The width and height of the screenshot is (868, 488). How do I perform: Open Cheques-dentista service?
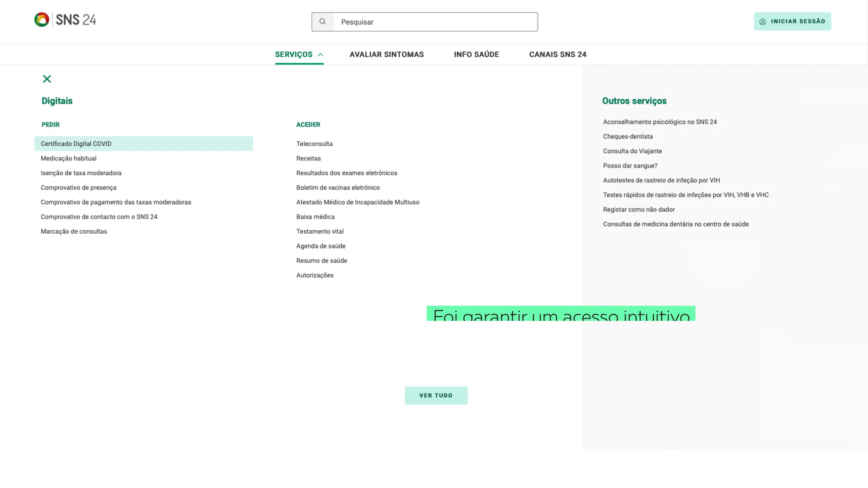point(627,136)
